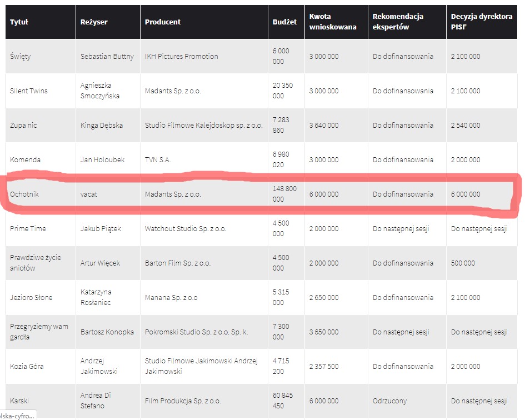Screen dimensions: 525x420
Task: Click Watchout Studio Sp. z o.o.
Action: tap(186, 229)
